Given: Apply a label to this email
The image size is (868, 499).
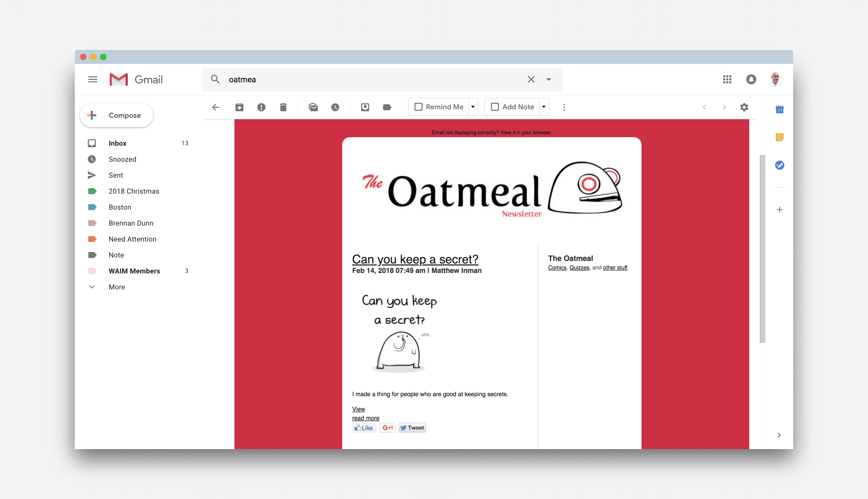Looking at the screenshot, I should pyautogui.click(x=388, y=107).
